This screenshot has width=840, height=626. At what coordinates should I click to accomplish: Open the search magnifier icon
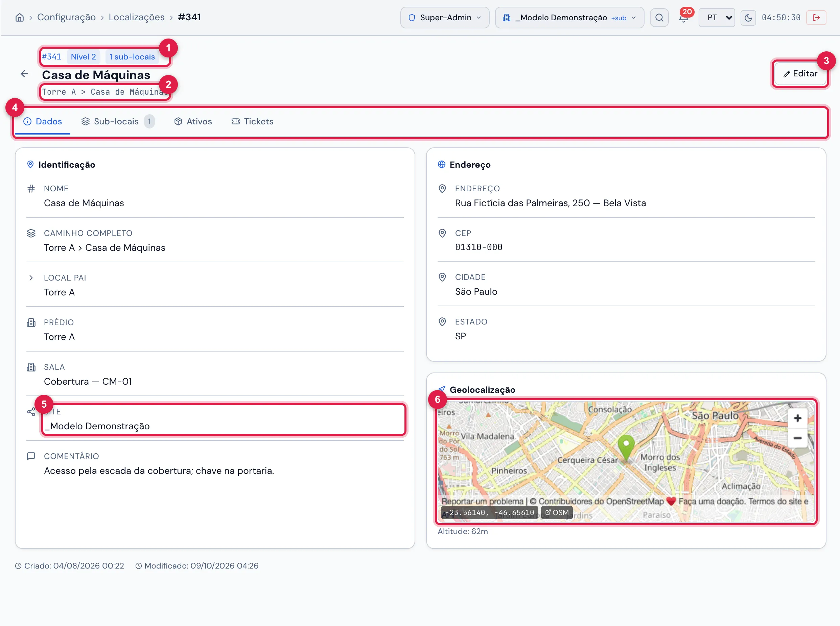(x=659, y=18)
